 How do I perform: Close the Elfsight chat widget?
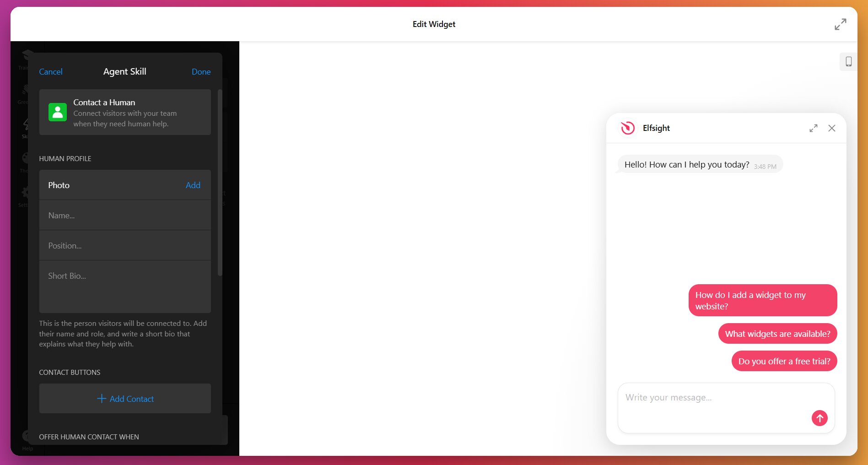point(831,128)
